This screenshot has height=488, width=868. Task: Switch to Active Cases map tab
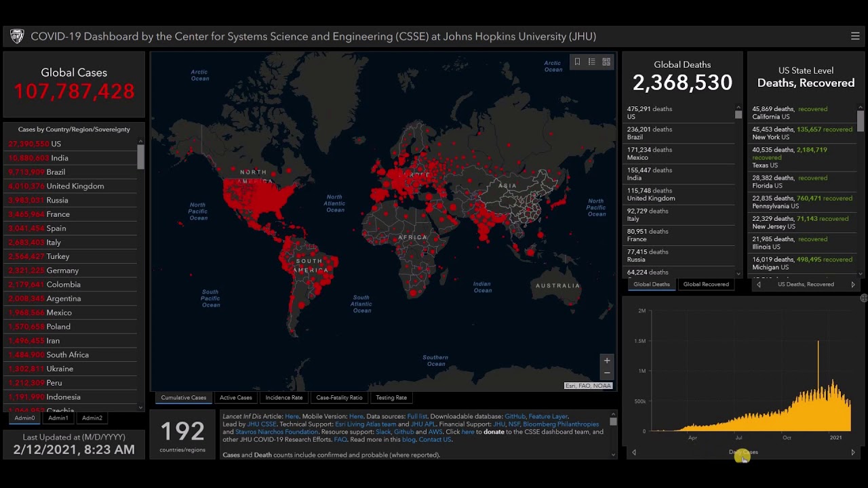[x=236, y=398]
